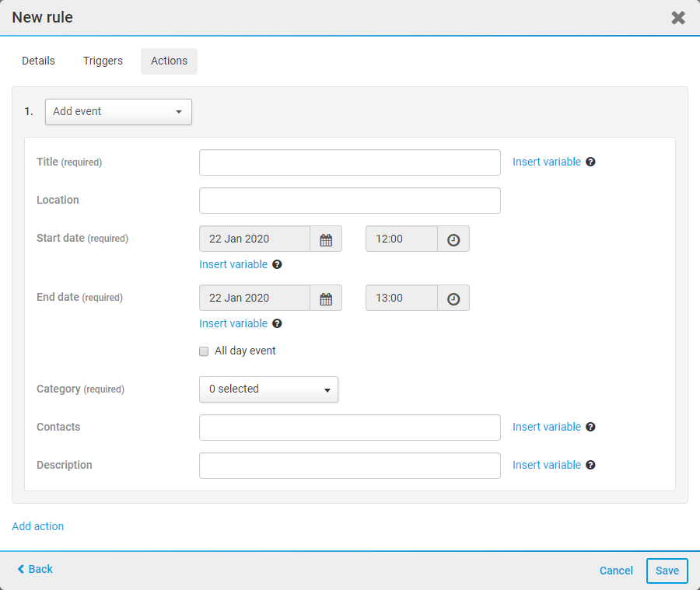This screenshot has height=590, width=700.
Task: Click the help icon under Start date
Action: click(x=277, y=265)
